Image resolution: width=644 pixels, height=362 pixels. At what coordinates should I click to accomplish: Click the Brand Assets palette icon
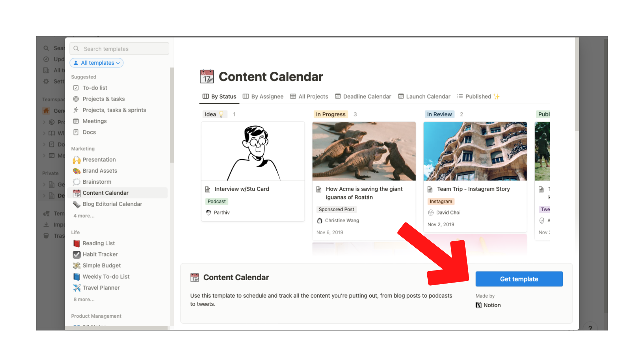point(76,171)
